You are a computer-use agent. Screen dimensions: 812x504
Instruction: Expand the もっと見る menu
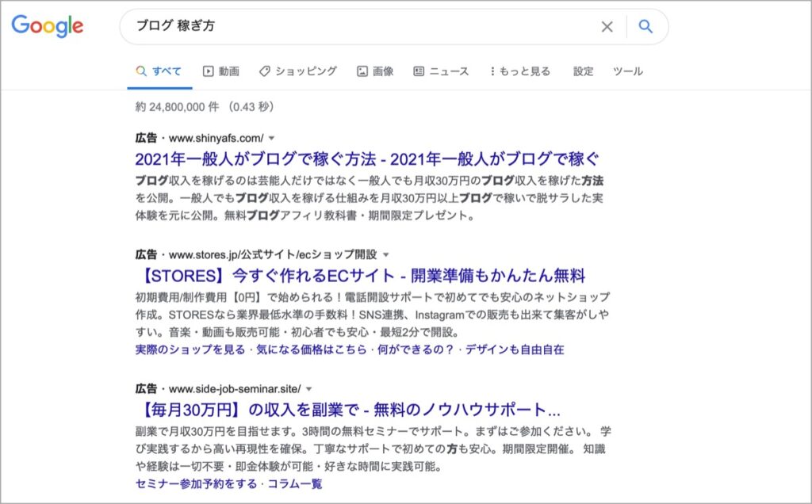tap(520, 71)
